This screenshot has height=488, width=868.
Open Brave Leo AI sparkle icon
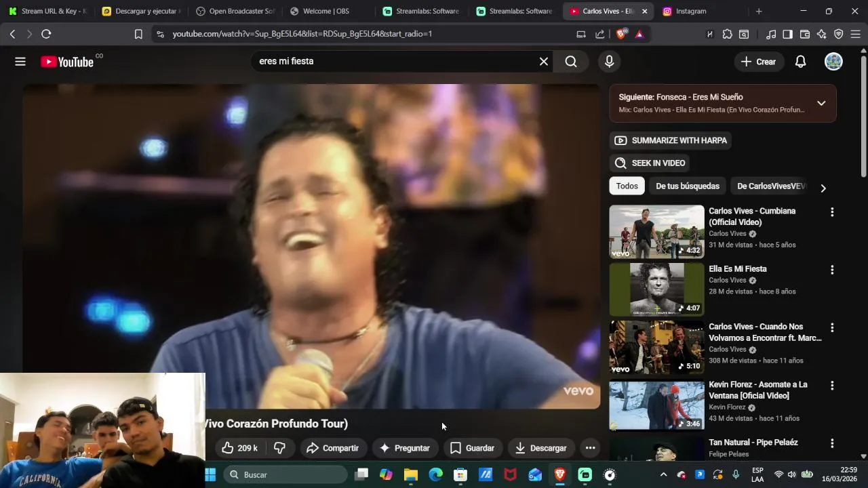tap(822, 34)
